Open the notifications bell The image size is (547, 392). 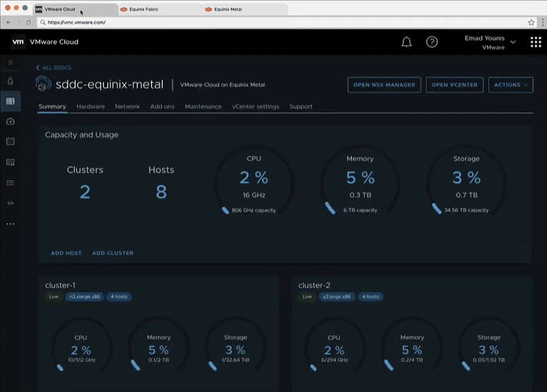point(406,42)
